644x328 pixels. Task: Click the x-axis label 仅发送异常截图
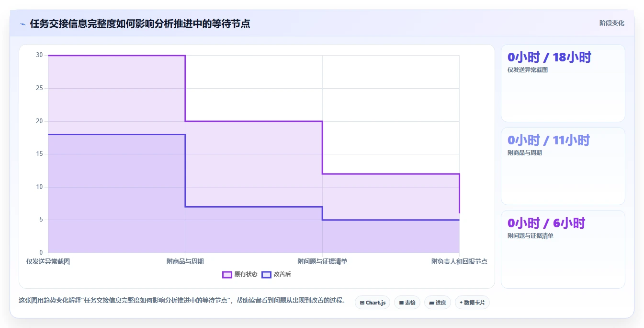click(48, 261)
